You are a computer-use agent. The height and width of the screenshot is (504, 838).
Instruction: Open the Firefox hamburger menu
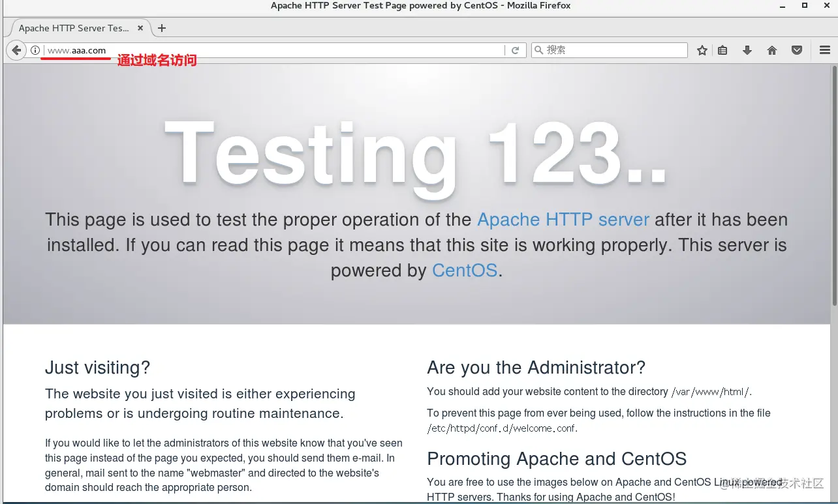tap(825, 50)
